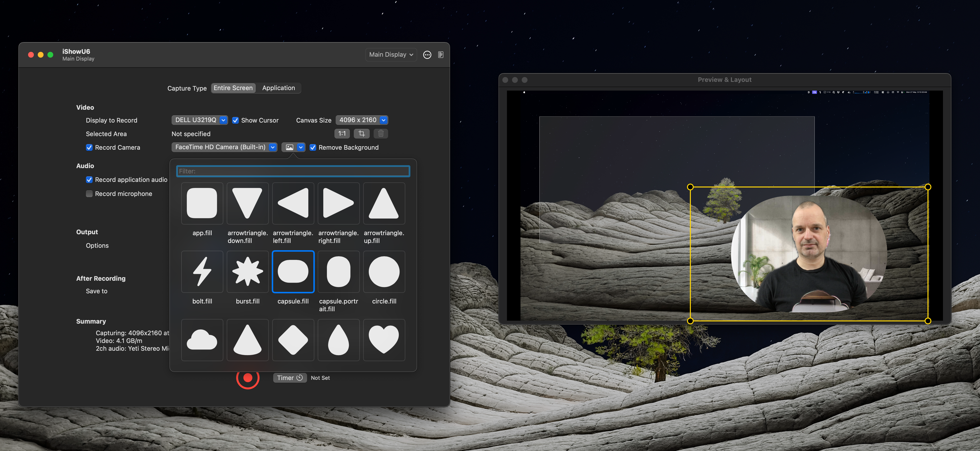Select the circle.fill shape
The width and height of the screenshot is (980, 451).
click(384, 272)
